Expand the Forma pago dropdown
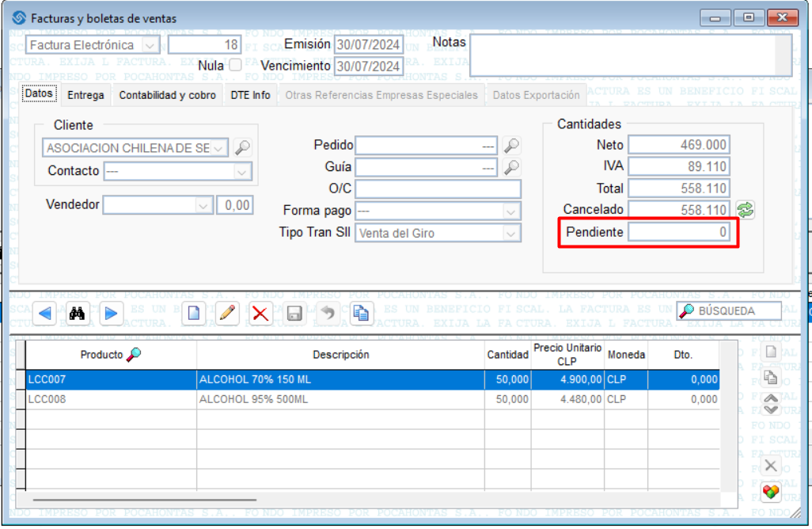The height and width of the screenshot is (529, 812). (510, 211)
